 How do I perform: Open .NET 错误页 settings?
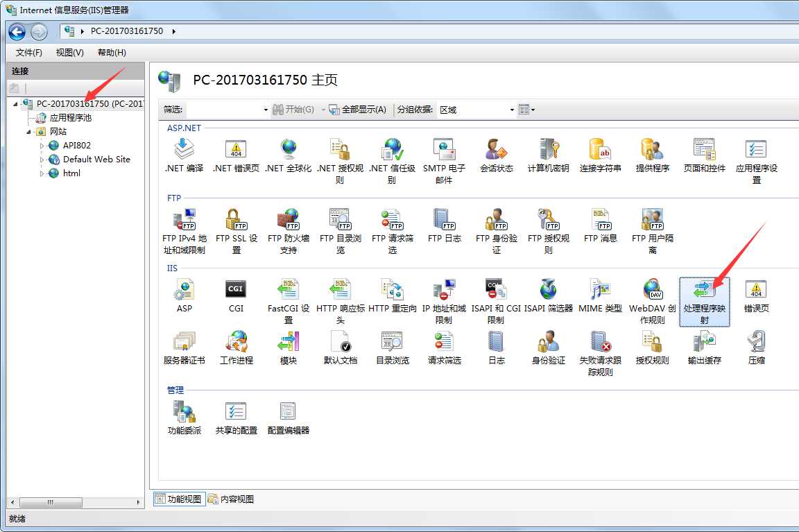(x=236, y=156)
